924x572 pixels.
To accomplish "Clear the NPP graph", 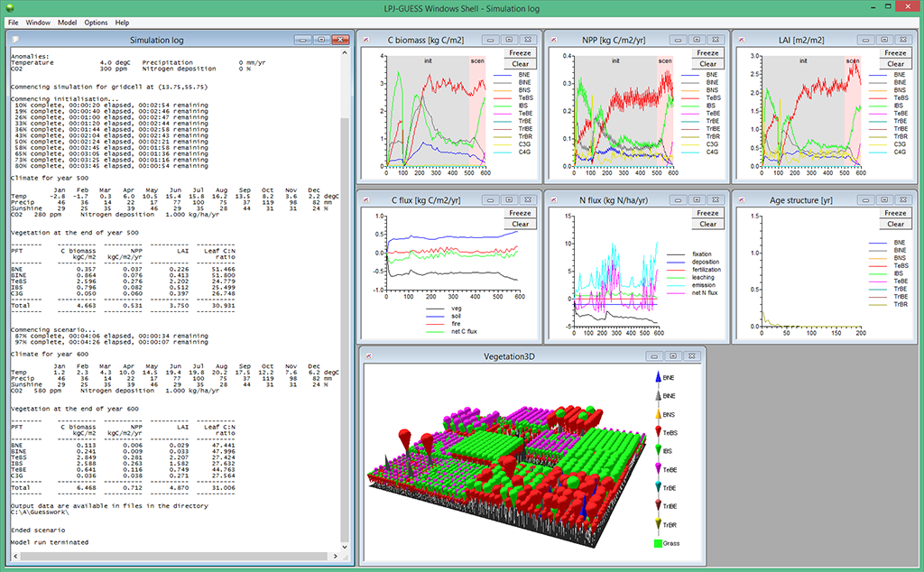I will click(707, 64).
